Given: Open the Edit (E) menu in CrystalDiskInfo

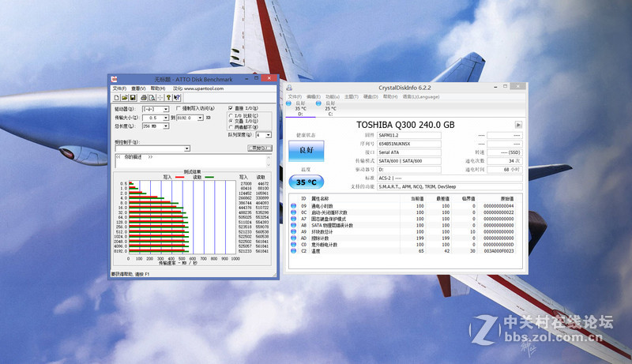Looking at the screenshot, I should click(x=313, y=96).
